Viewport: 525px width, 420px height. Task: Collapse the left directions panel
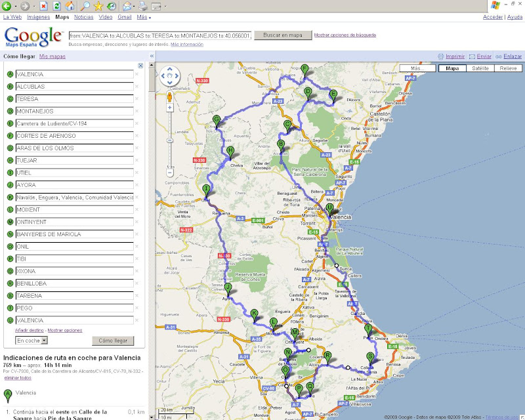[x=152, y=56]
